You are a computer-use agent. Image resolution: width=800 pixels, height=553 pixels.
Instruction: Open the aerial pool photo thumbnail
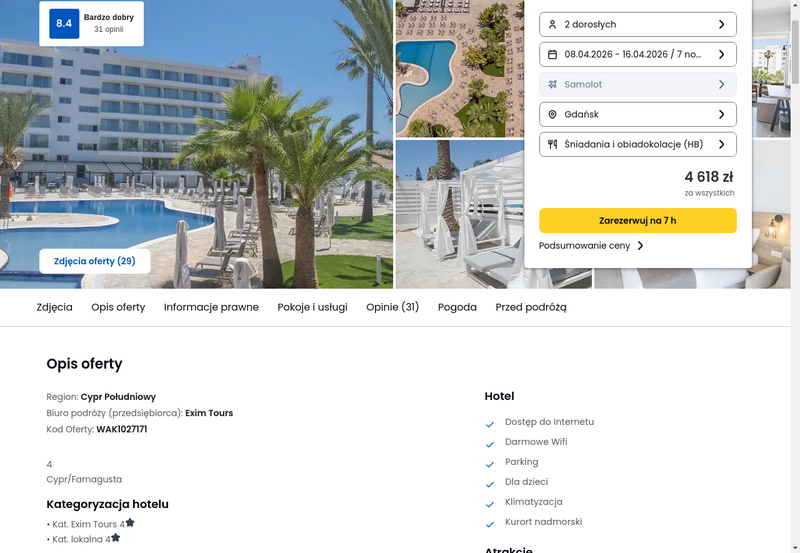click(460, 68)
